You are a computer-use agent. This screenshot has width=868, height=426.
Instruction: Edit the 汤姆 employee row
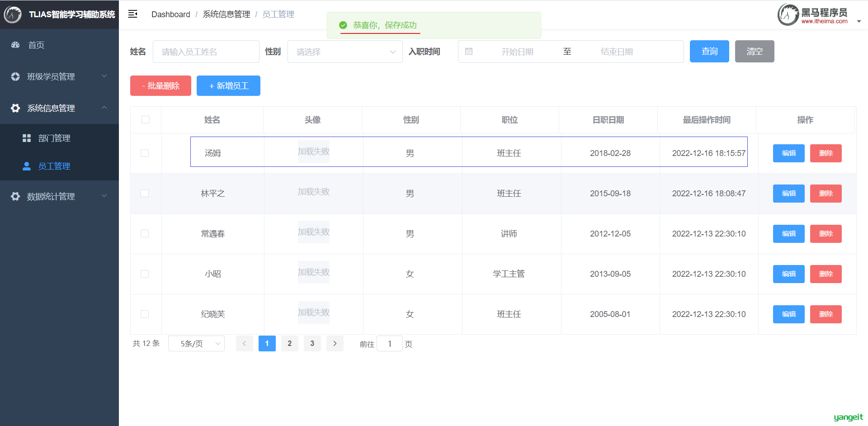pos(789,153)
